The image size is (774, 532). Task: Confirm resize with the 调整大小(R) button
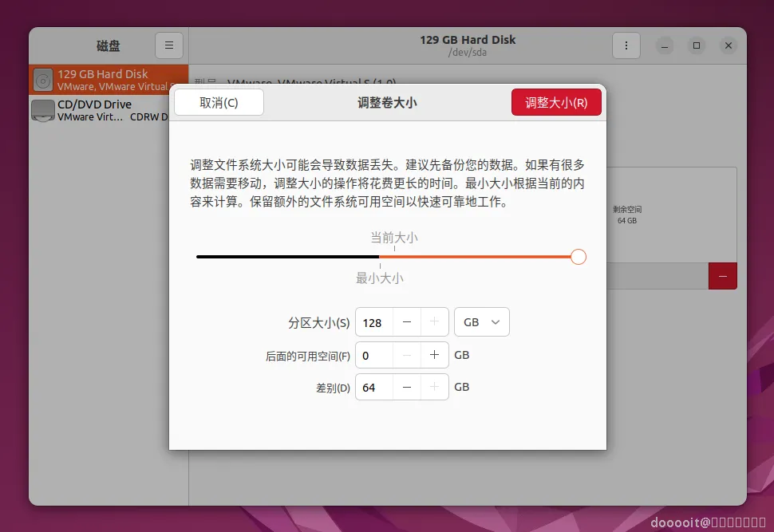556,102
